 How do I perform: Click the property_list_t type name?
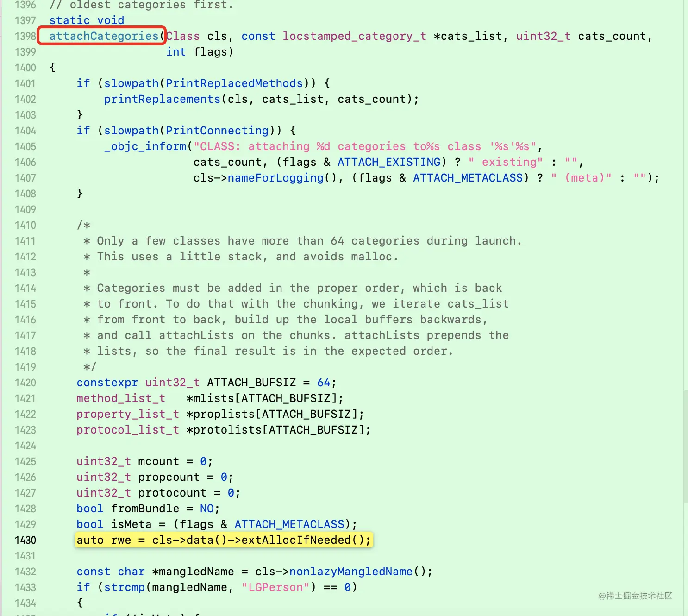tap(128, 414)
